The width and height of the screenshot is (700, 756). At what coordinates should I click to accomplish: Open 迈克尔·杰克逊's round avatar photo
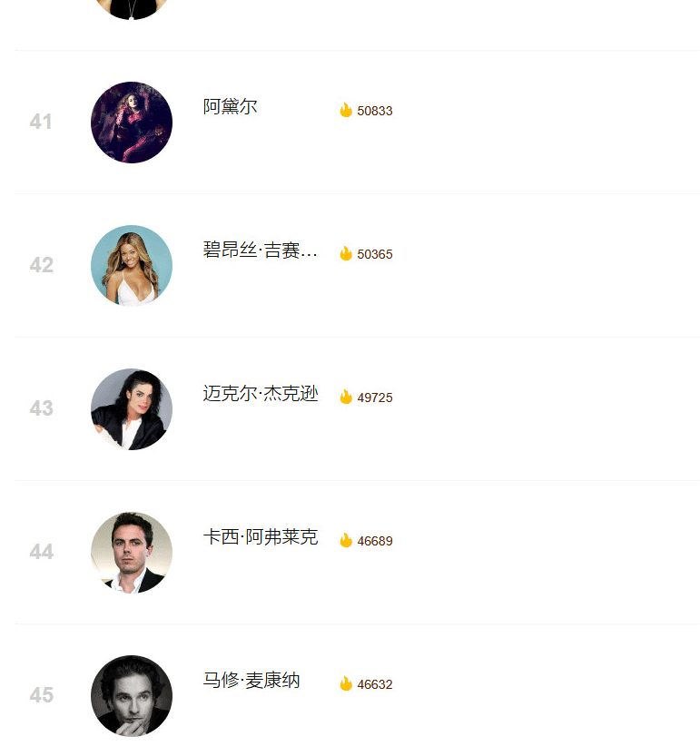[x=132, y=409]
